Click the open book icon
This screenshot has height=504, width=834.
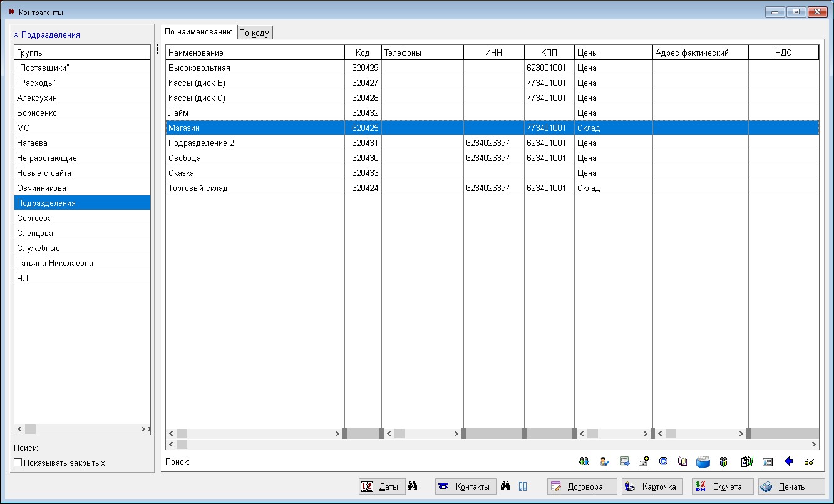click(x=682, y=462)
